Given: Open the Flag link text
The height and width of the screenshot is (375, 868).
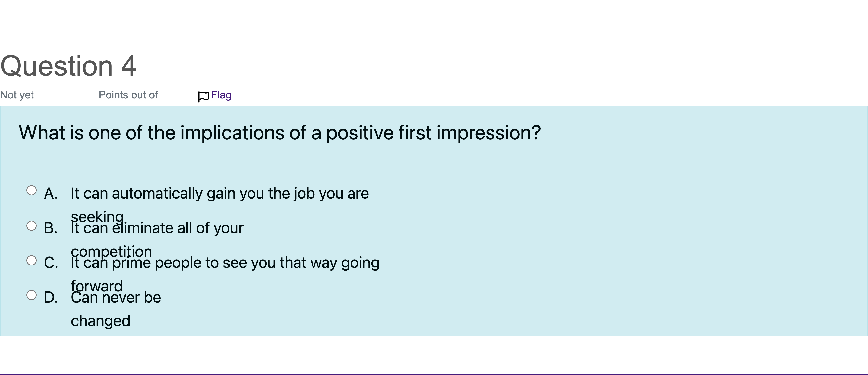Looking at the screenshot, I should [221, 95].
